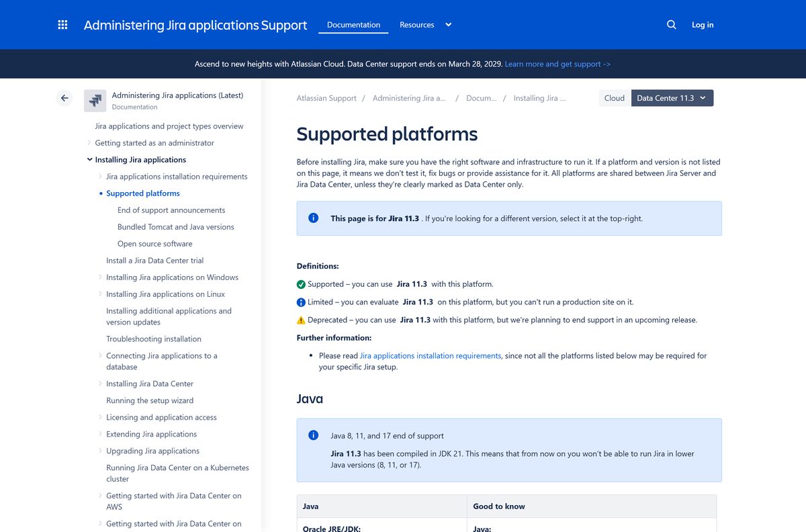
Task: Expand Getting started as an administrator
Action: click(x=89, y=143)
